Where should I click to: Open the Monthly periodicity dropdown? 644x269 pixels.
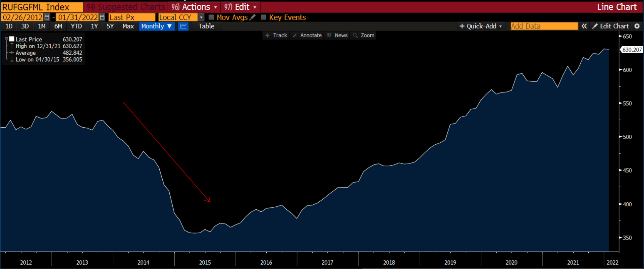click(157, 26)
